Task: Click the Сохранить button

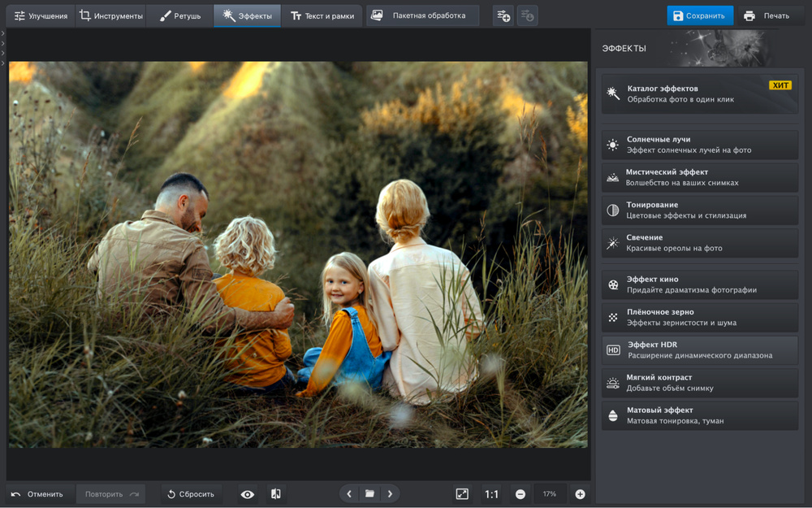Action: [699, 15]
